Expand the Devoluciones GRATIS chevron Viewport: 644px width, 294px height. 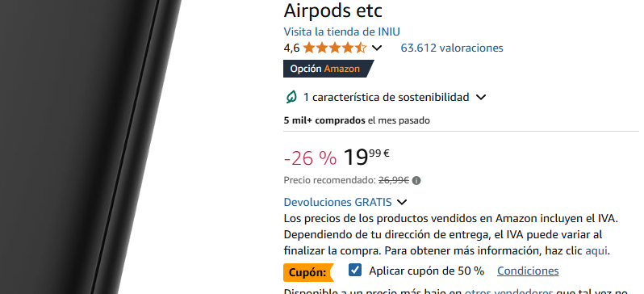click(402, 202)
